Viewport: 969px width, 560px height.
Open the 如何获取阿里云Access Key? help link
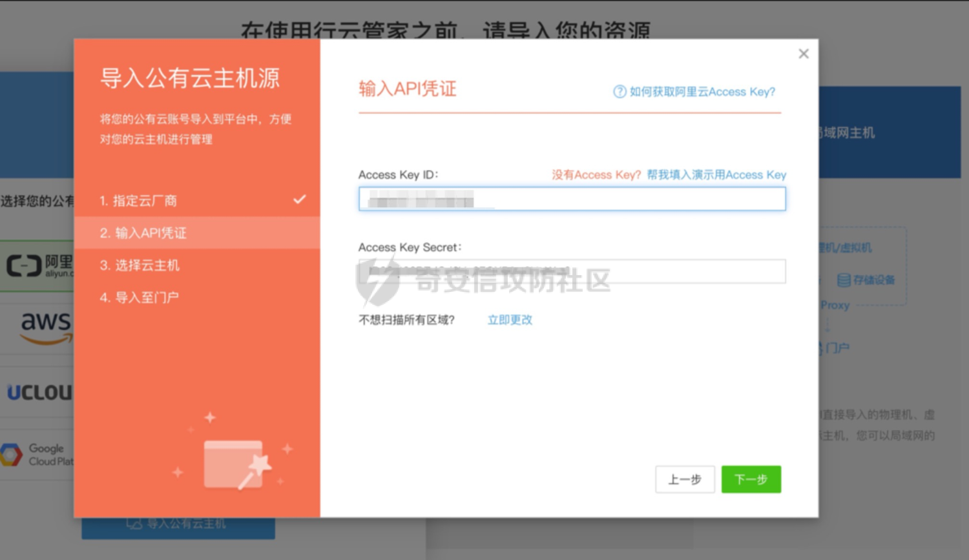[702, 92]
